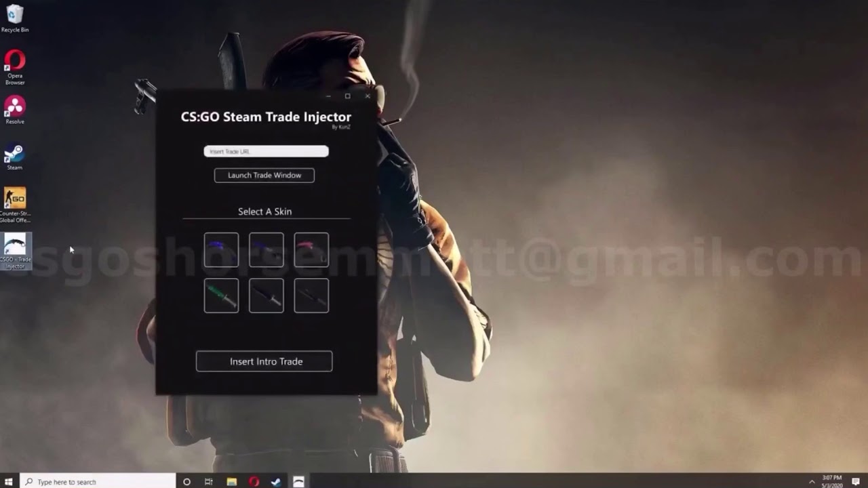Open the Opera Browser desktop shortcut
The width and height of the screenshot is (868, 488).
tap(14, 67)
